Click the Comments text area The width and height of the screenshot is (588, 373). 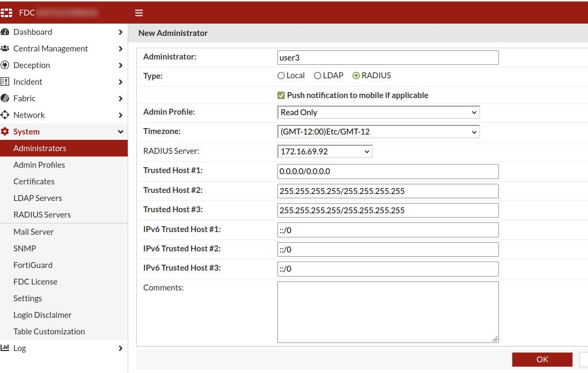point(387,312)
